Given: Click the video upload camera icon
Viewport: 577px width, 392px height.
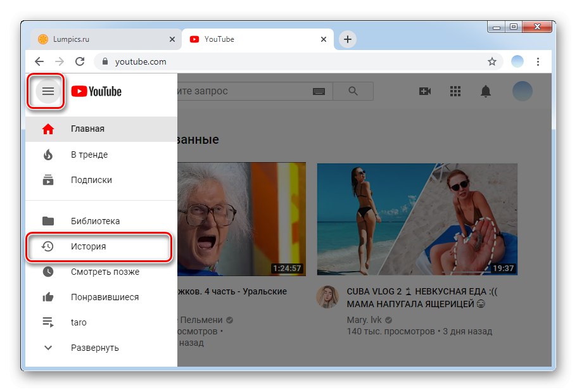Looking at the screenshot, I should 424,91.
